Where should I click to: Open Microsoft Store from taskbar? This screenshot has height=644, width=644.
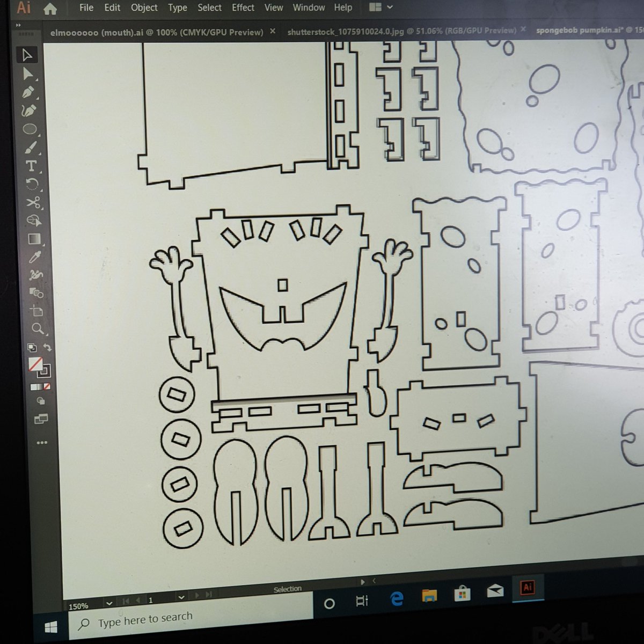point(462,593)
